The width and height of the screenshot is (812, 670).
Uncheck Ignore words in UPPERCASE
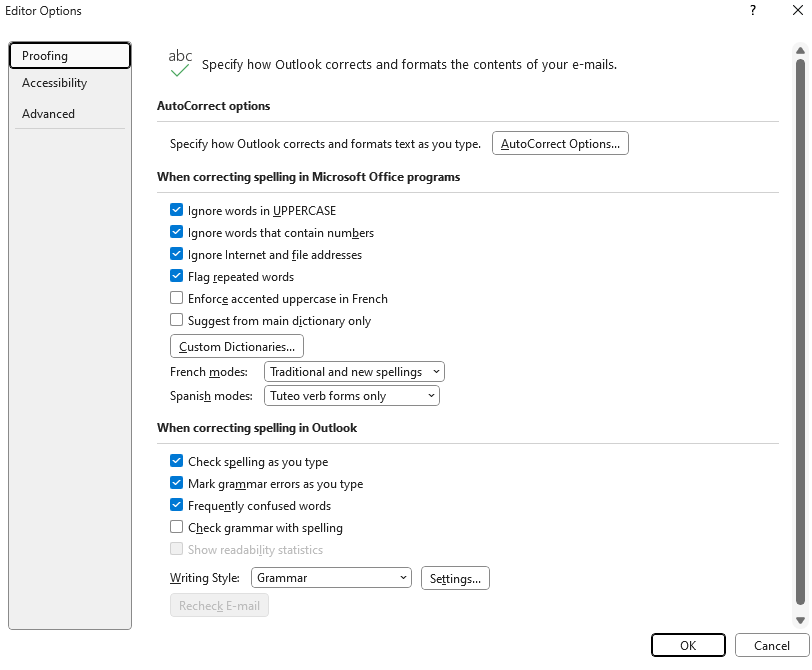(177, 210)
